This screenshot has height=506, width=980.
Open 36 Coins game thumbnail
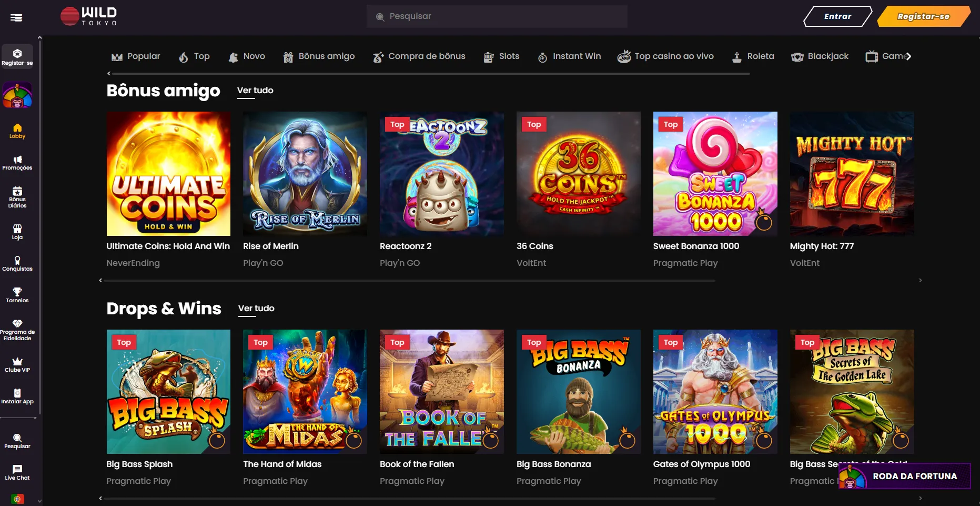(579, 174)
